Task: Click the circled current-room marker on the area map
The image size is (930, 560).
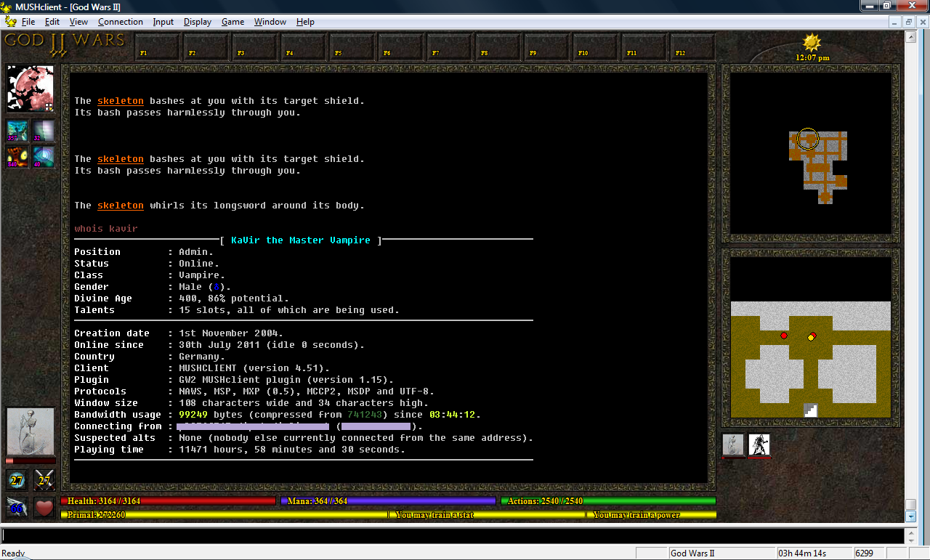Action: 808,139
